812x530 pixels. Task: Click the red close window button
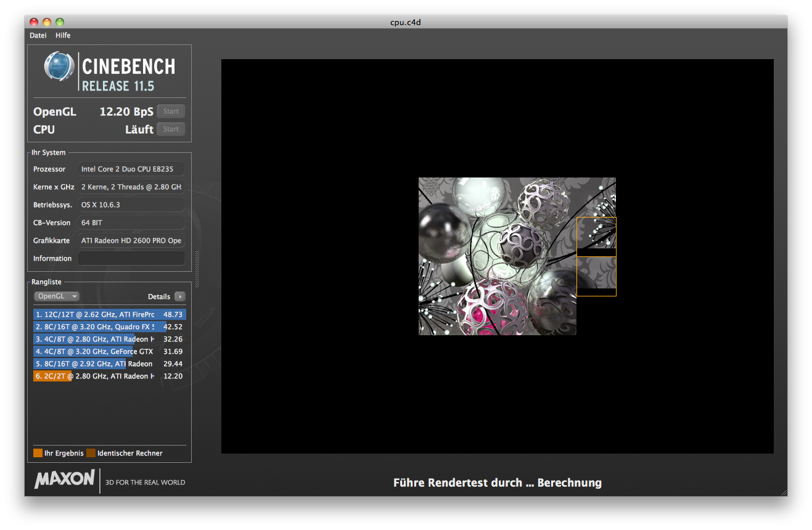[34, 22]
